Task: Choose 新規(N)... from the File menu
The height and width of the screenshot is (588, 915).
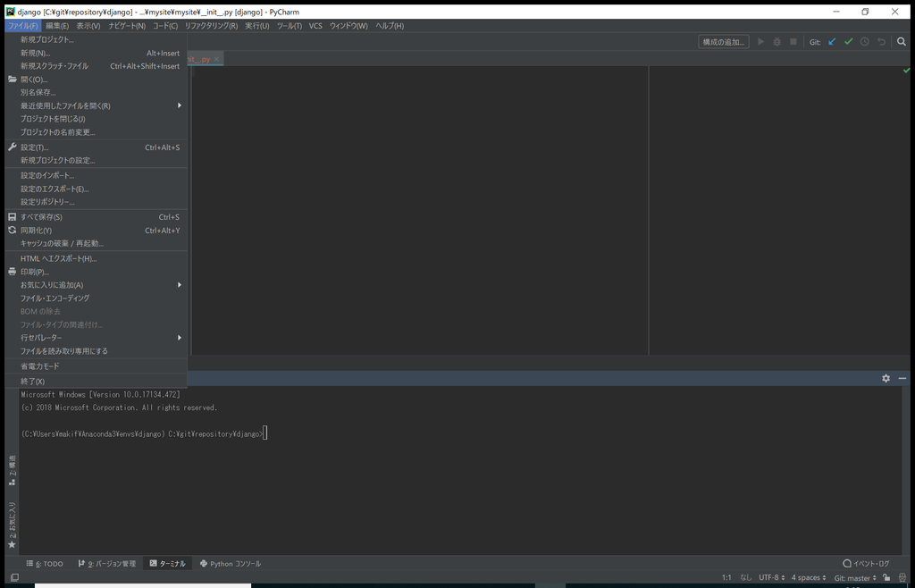Action: pyautogui.click(x=96, y=53)
